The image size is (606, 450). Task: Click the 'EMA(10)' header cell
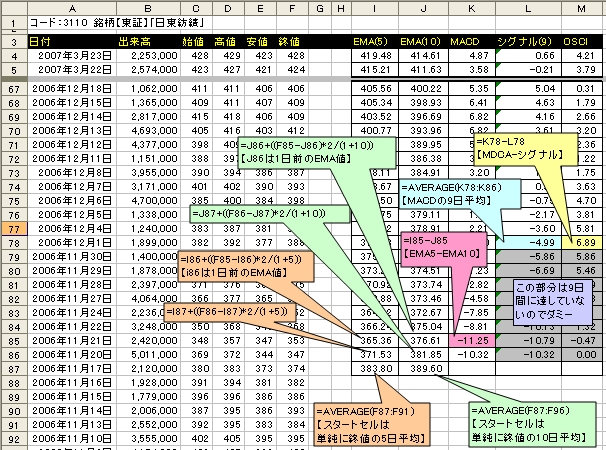[423, 42]
